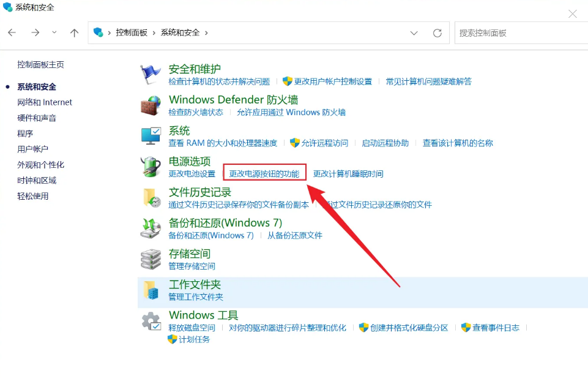
Task: Open 文件历史记录 heading
Action: (200, 192)
